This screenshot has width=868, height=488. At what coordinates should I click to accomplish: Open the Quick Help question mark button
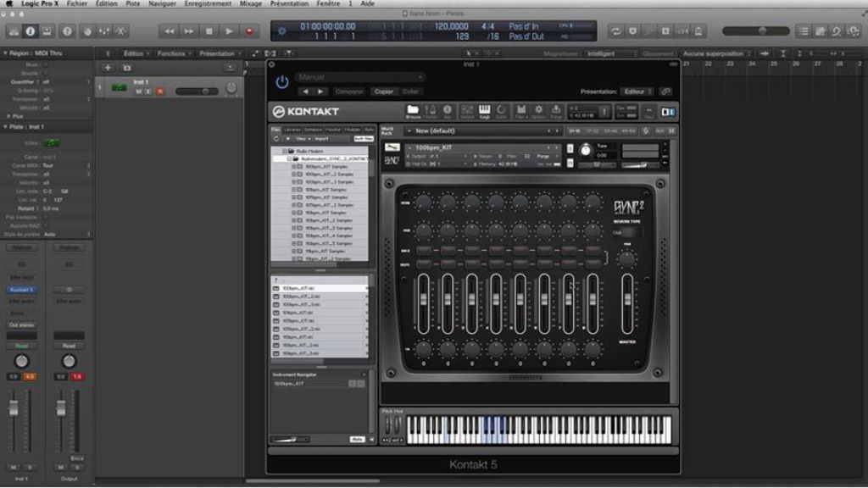point(67,31)
